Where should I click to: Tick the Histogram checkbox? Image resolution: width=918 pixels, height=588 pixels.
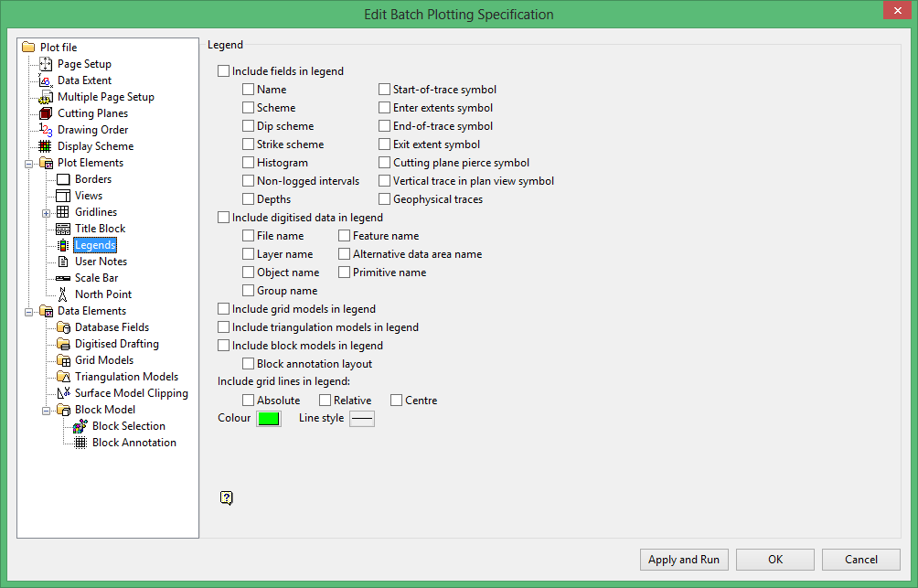pos(249,163)
